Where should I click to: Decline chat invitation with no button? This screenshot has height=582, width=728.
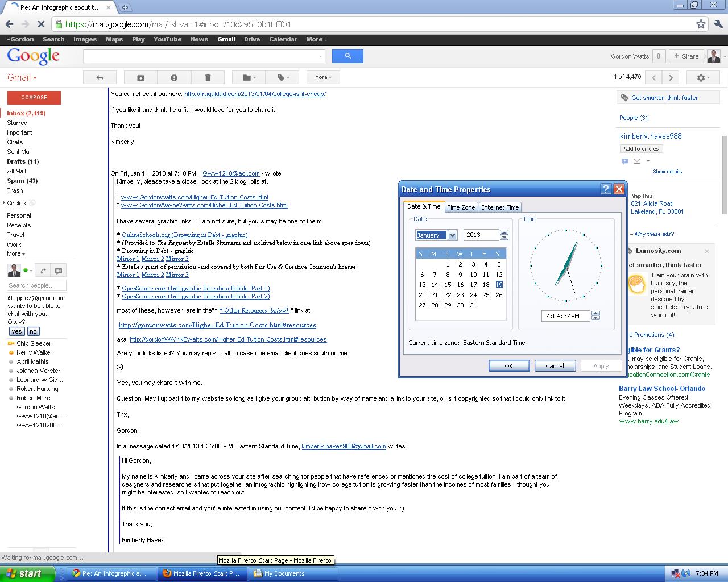[x=33, y=331]
